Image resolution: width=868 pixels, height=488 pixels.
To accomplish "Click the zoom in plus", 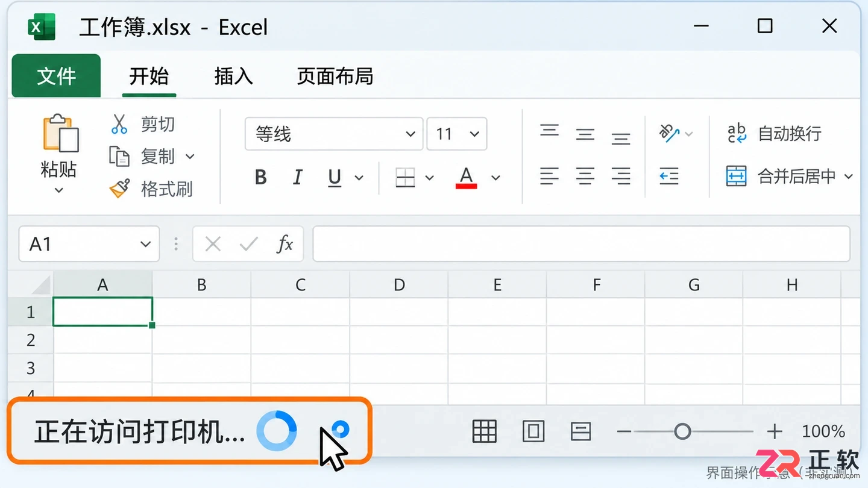I will click(775, 431).
